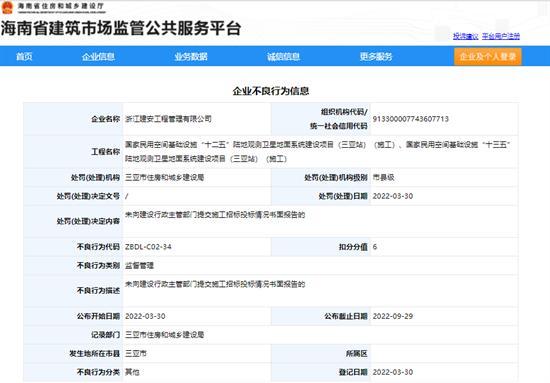Select the 扣分分值 value 6
Screen dimensions: 550x383
click(x=375, y=247)
